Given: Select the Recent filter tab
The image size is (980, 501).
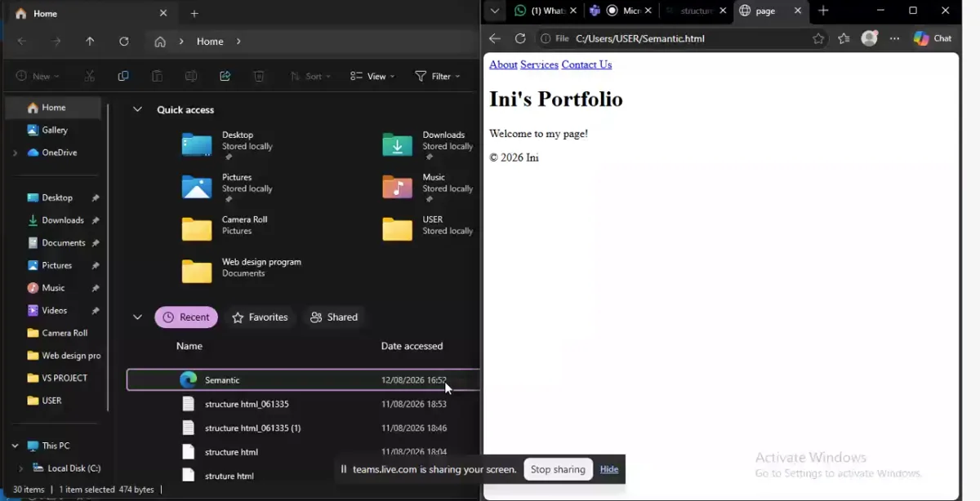Looking at the screenshot, I should tap(186, 317).
